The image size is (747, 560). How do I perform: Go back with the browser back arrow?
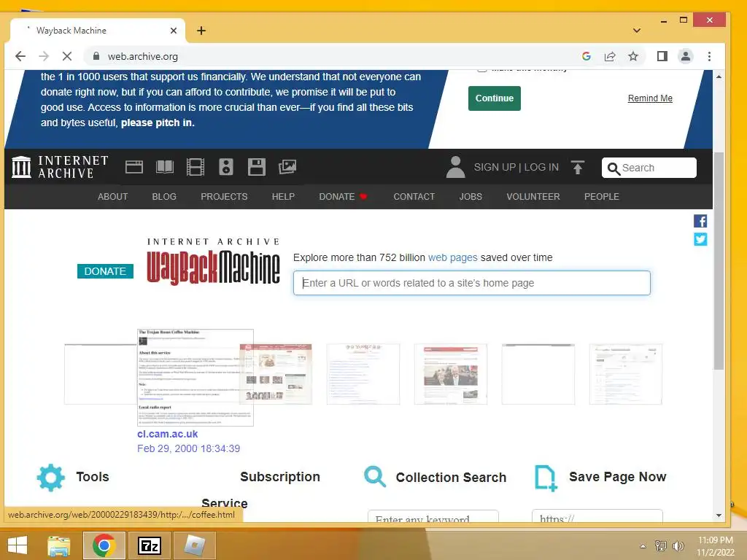click(x=20, y=56)
